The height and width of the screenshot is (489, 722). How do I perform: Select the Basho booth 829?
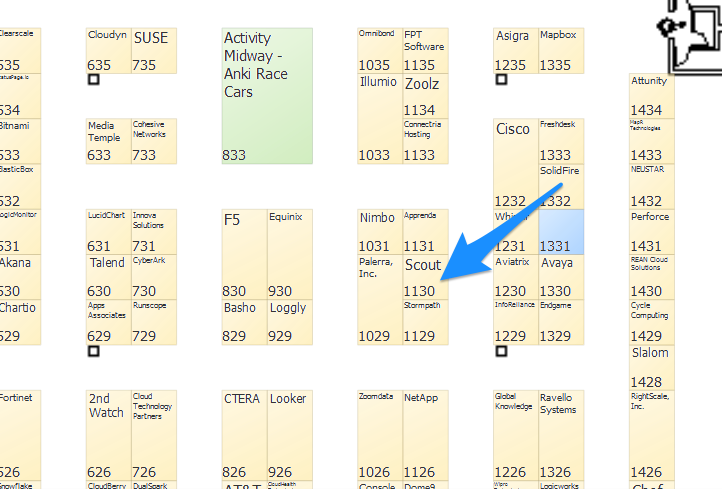[x=245, y=322]
